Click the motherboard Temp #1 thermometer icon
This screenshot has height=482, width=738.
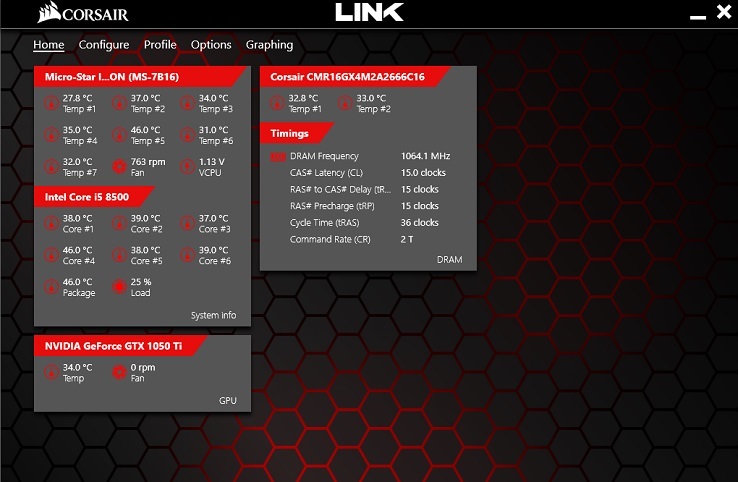tap(51, 103)
